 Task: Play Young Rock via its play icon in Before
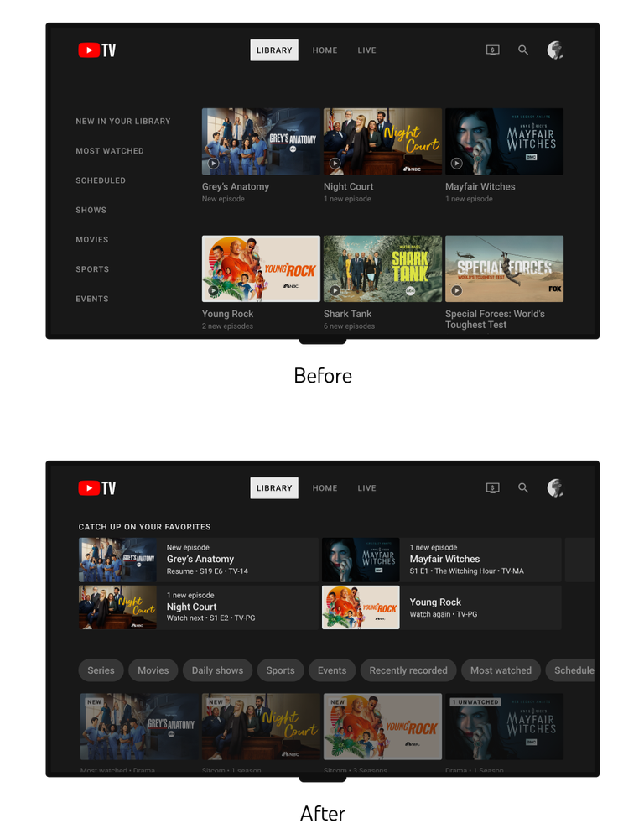[x=213, y=290]
